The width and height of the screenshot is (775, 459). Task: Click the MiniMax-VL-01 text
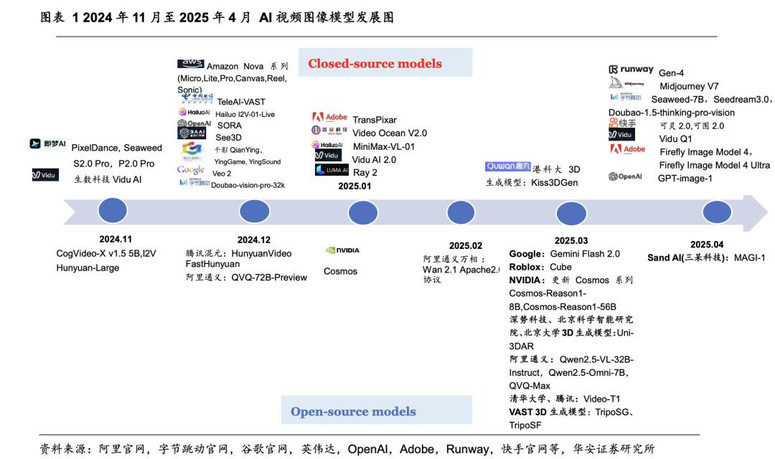coord(384,146)
